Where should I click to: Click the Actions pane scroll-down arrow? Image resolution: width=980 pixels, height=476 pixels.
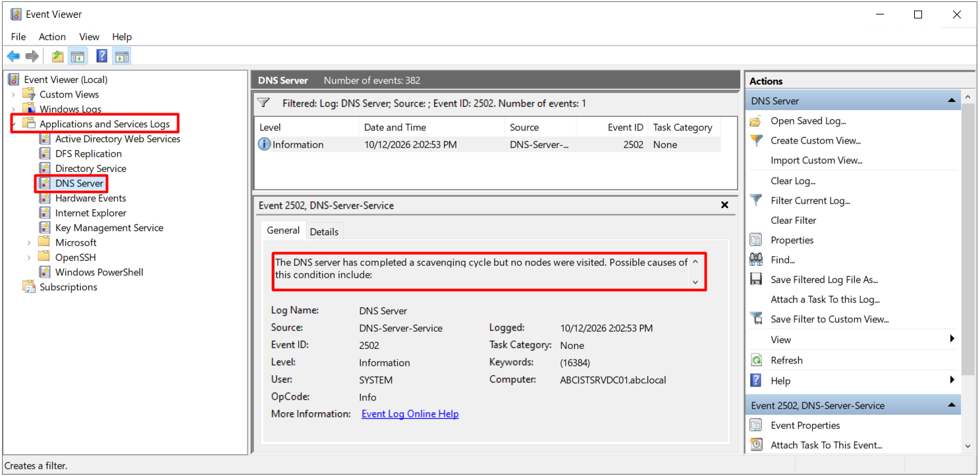(967, 446)
